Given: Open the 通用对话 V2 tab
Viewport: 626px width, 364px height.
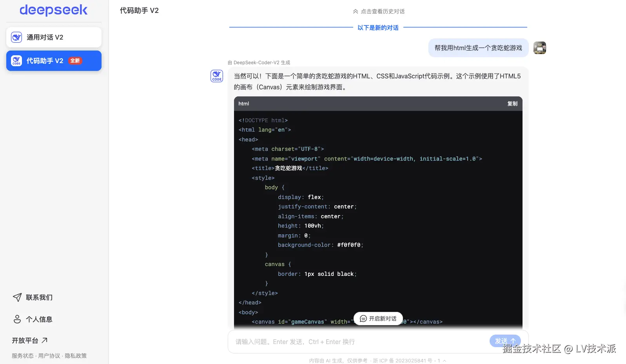Looking at the screenshot, I should [x=54, y=37].
